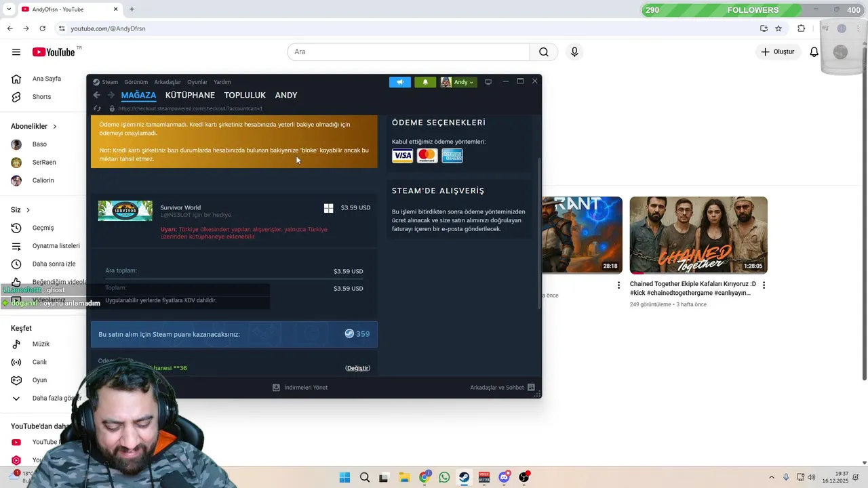Open Geçmiş history in sidebar

(45, 228)
